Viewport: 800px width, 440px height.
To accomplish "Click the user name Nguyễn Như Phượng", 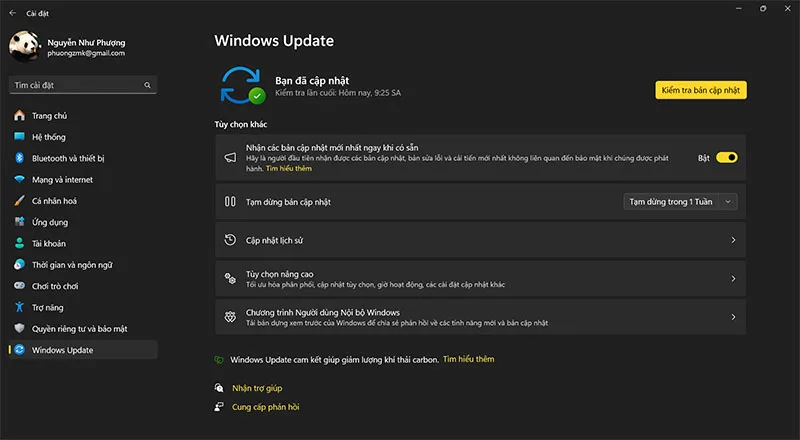I will 86,42.
